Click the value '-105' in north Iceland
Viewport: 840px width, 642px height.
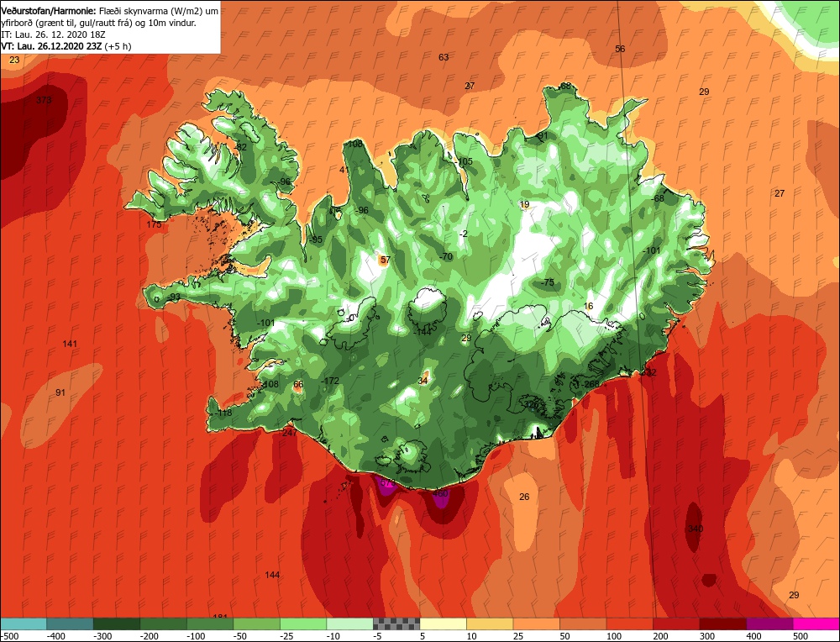[464, 161]
